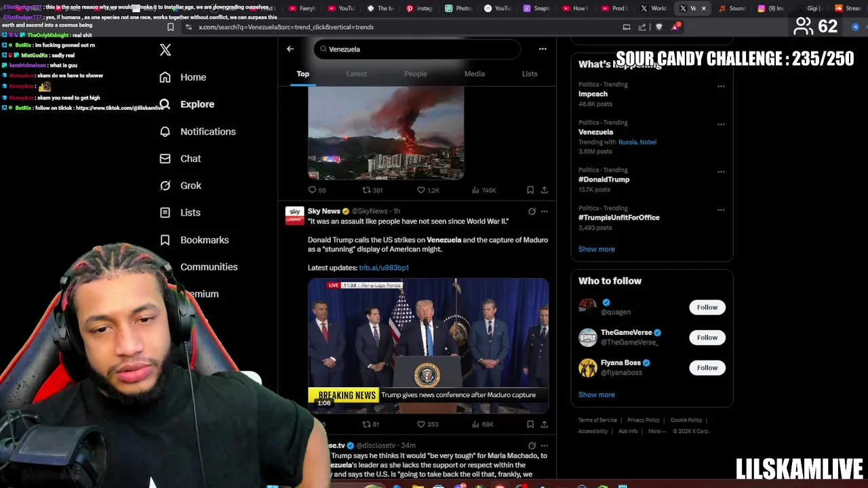This screenshot has width=868, height=488.
Task: Follow TheGameVerse account
Action: (x=707, y=338)
